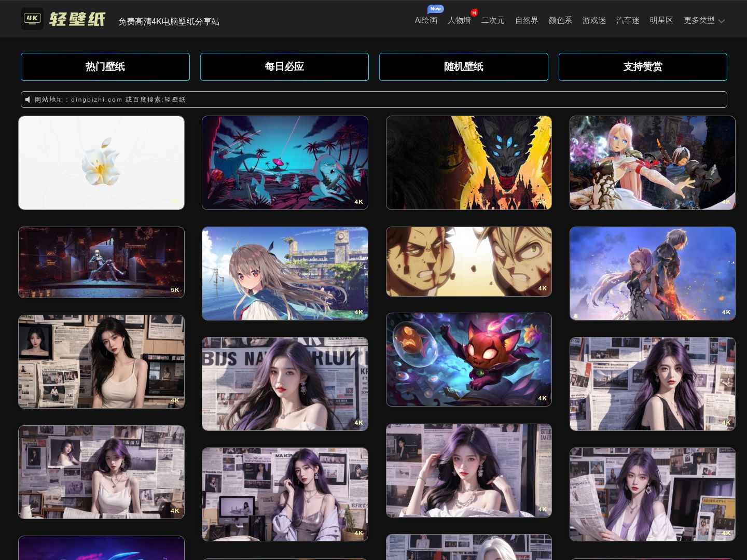
Task: Open the purple-haired girl beside computer monitor wallpaper
Action: [285, 494]
